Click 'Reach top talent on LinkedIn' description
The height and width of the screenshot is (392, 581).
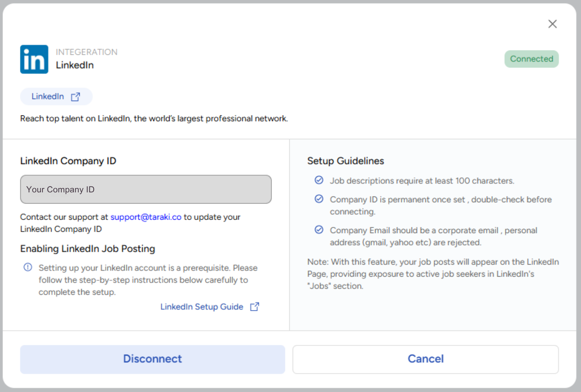154,119
